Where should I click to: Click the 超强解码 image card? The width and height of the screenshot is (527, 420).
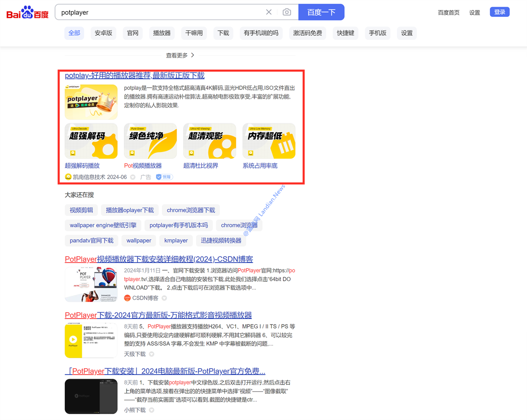tap(91, 141)
